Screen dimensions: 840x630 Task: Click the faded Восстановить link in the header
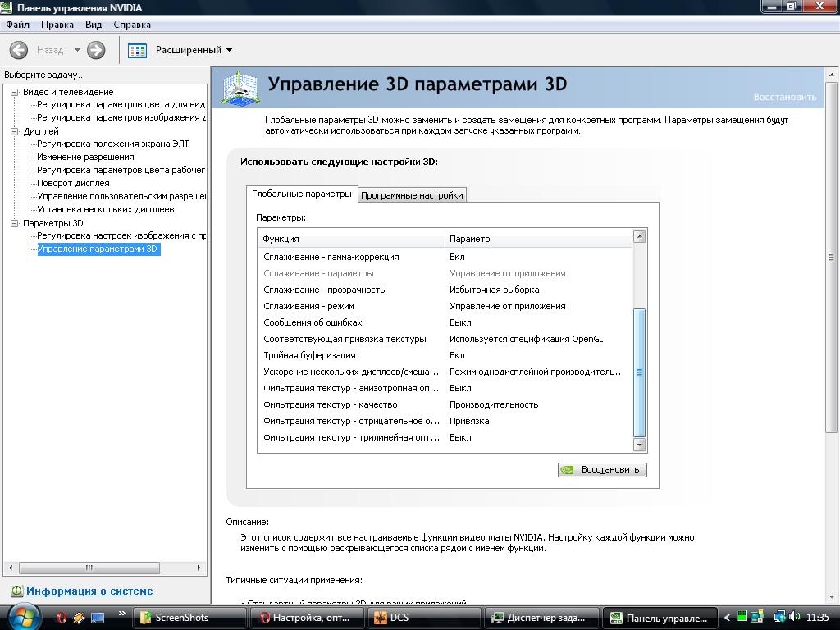[x=785, y=97]
